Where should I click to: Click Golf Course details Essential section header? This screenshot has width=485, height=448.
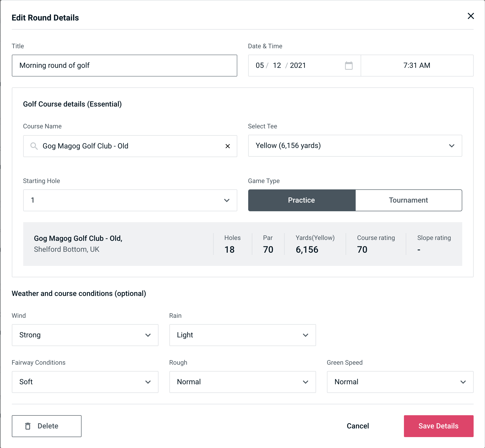(x=73, y=104)
